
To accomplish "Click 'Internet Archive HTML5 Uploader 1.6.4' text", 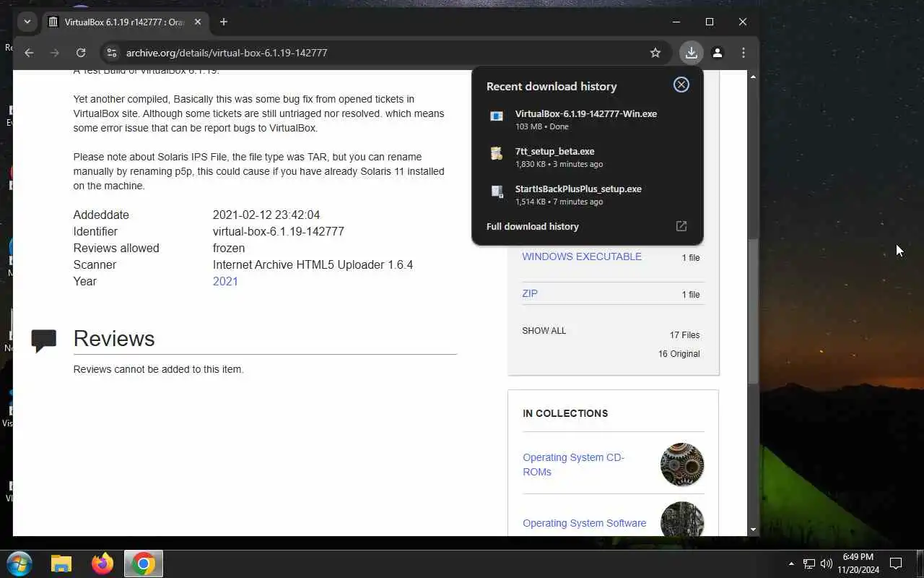I will click(x=313, y=264).
